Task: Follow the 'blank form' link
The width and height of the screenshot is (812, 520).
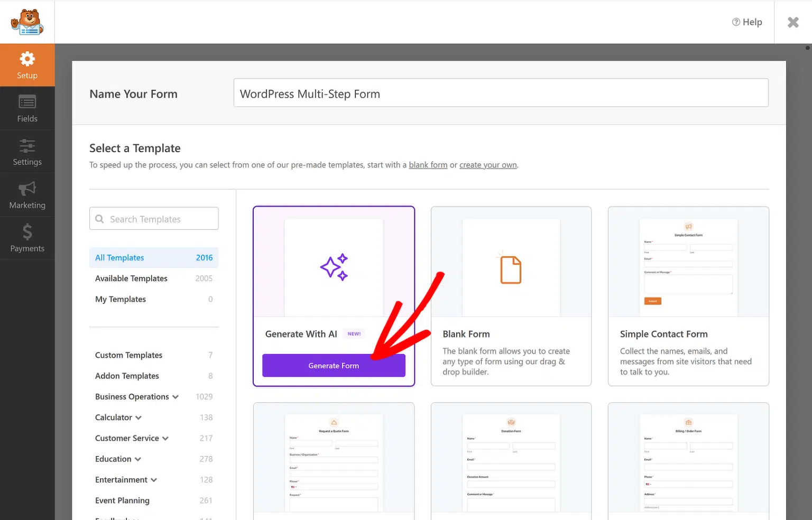Action: (x=428, y=165)
